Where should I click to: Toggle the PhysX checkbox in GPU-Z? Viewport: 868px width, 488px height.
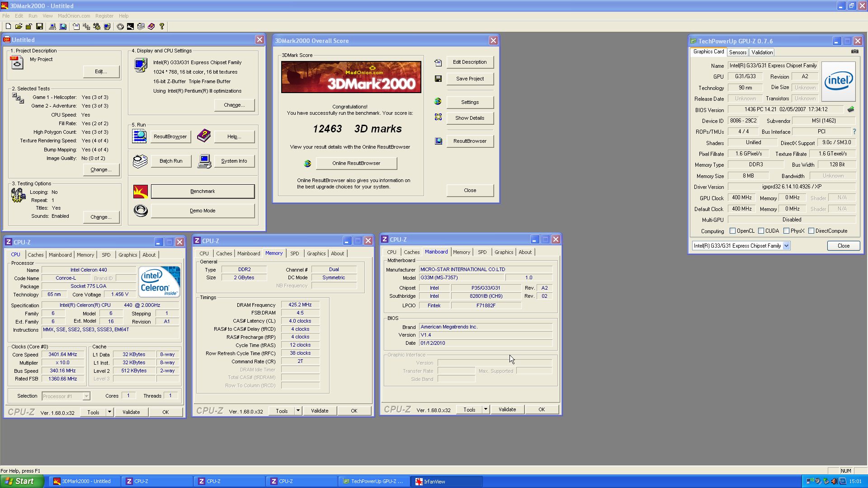[x=786, y=231]
